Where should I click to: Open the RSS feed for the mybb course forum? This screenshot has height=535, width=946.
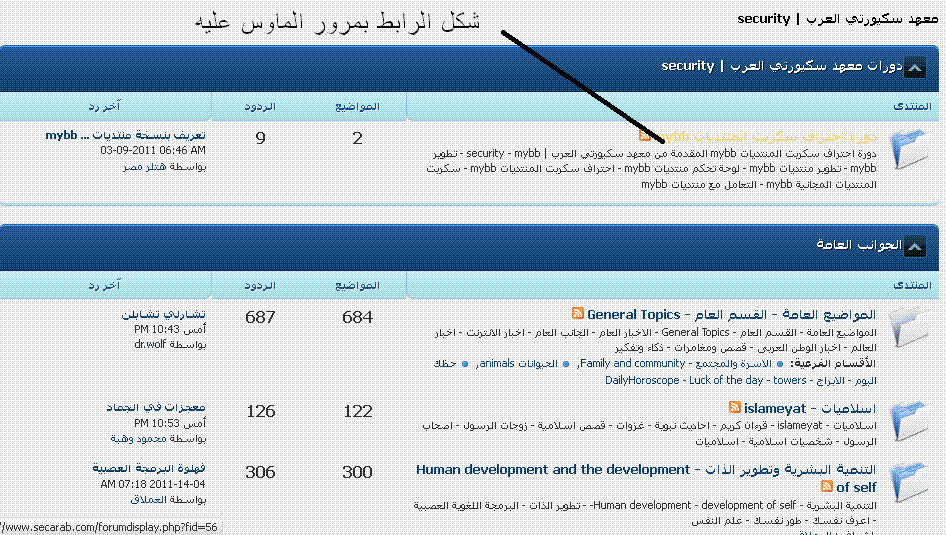[x=644, y=135]
